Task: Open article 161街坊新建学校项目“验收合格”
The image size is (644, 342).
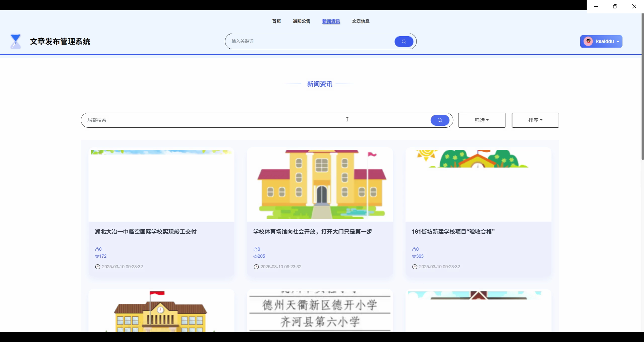Action: pyautogui.click(x=453, y=231)
